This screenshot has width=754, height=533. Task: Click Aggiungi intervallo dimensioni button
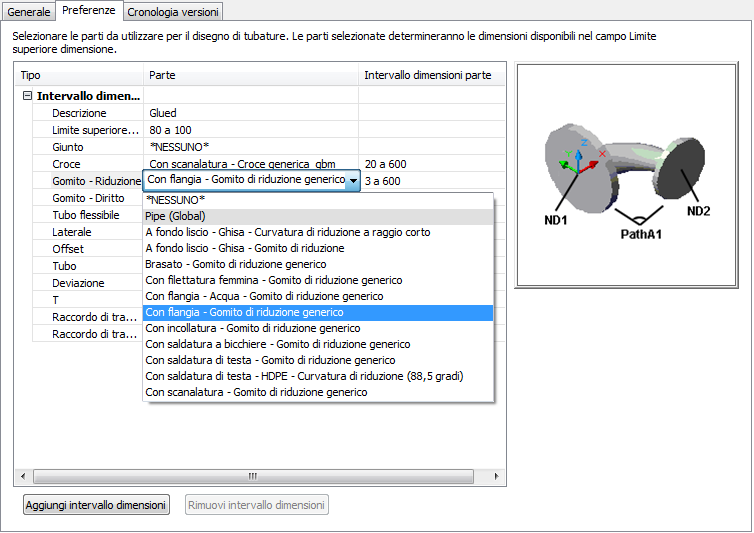pos(96,505)
